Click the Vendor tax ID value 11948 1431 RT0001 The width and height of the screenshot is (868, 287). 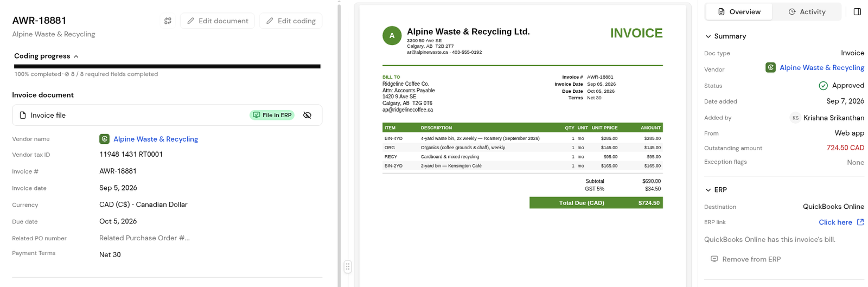tap(131, 154)
